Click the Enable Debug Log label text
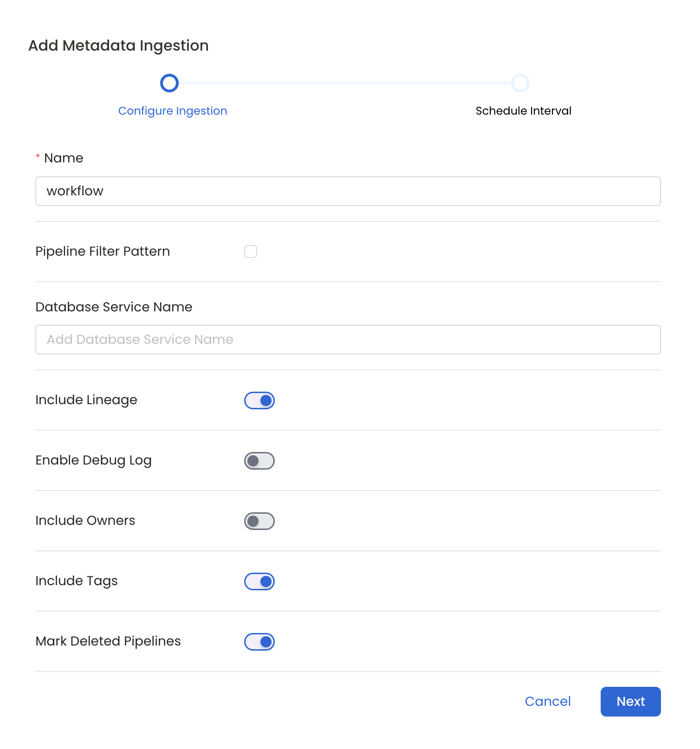 (93, 460)
